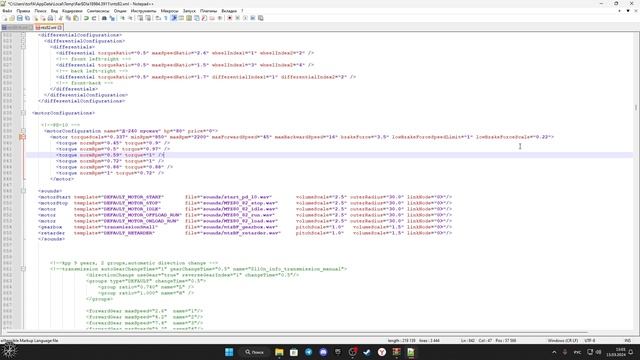Collapse the motorConfigurations fold marker
Viewport: 640px width, 360px height.
[23, 113]
